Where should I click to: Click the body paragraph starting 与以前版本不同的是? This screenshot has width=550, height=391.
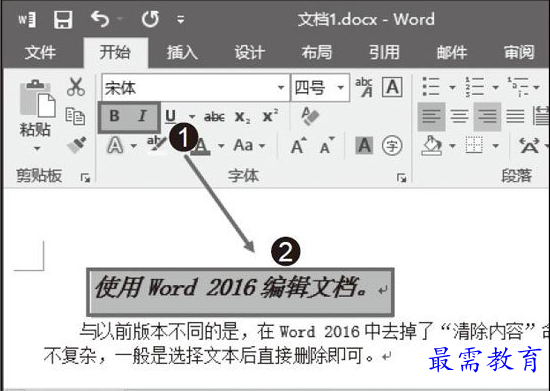pyautogui.click(x=295, y=344)
